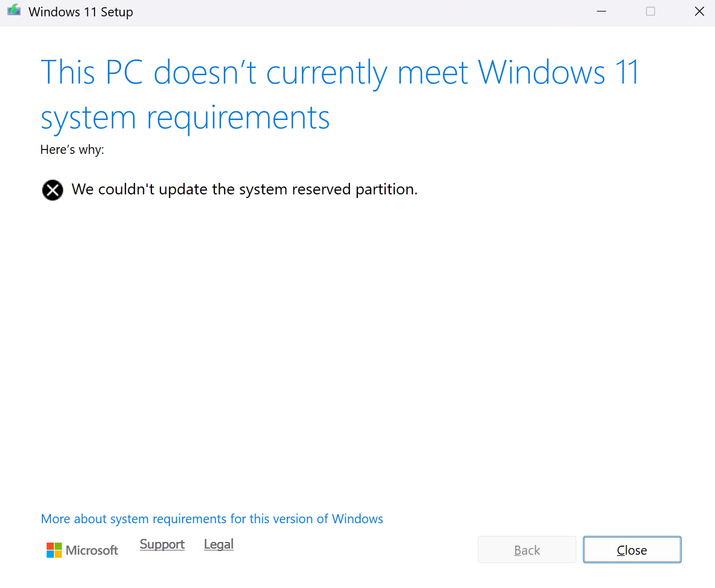Close the Setup window with the title bar X

(x=699, y=12)
